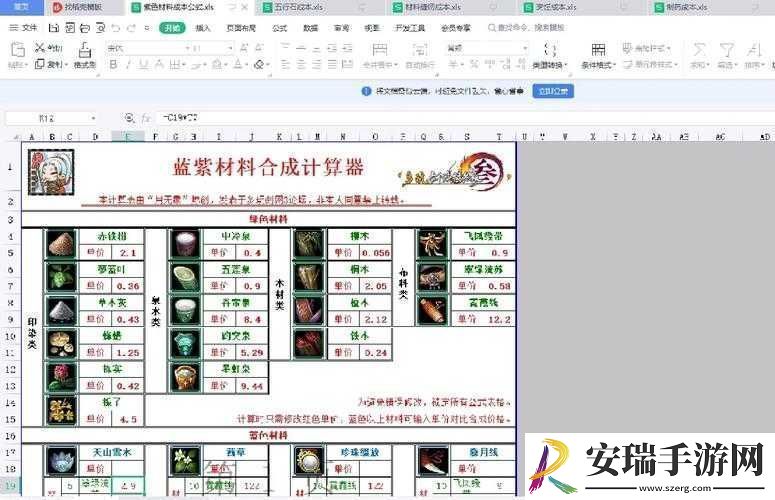Screen dimensions: 775x500
Task: Click the fx insert function icon
Action: [x=146, y=118]
